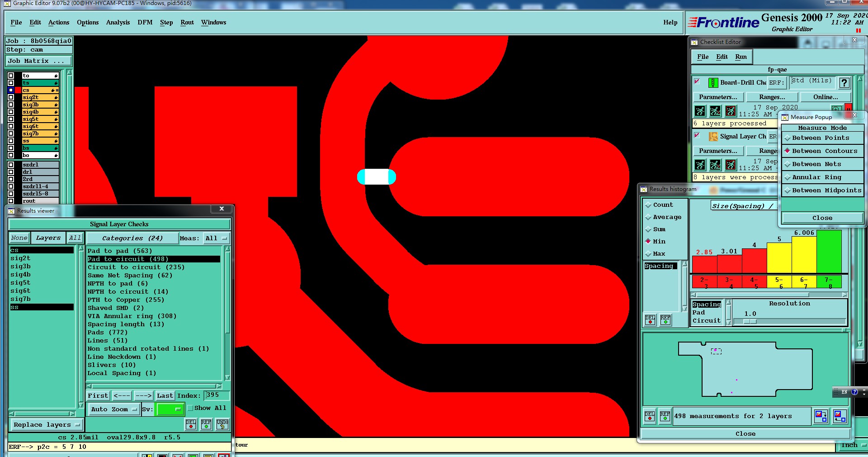Click the Frontline logo
This screenshot has width=868, height=457.
723,22
